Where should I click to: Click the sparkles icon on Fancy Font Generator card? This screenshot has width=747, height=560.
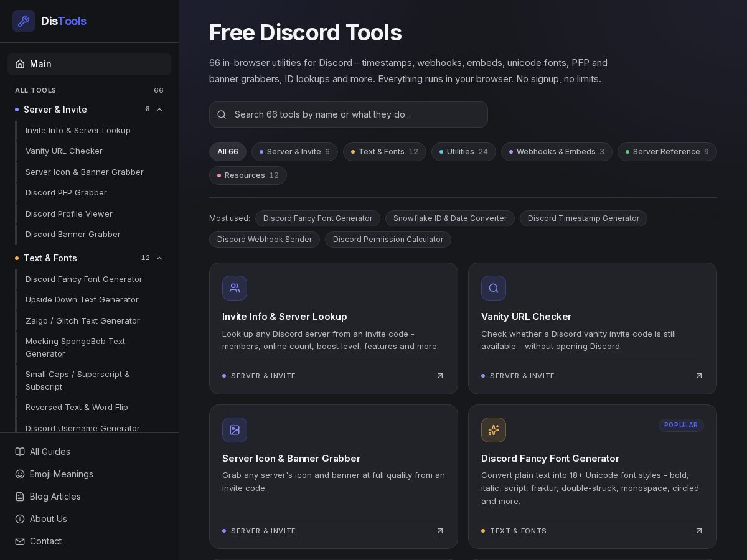[x=494, y=430]
